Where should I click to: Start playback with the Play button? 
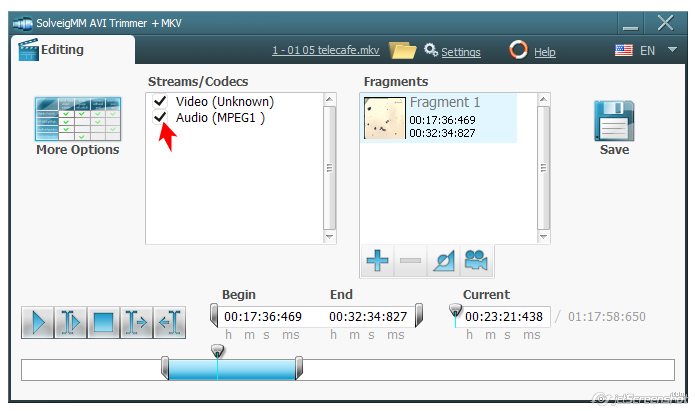tap(38, 322)
